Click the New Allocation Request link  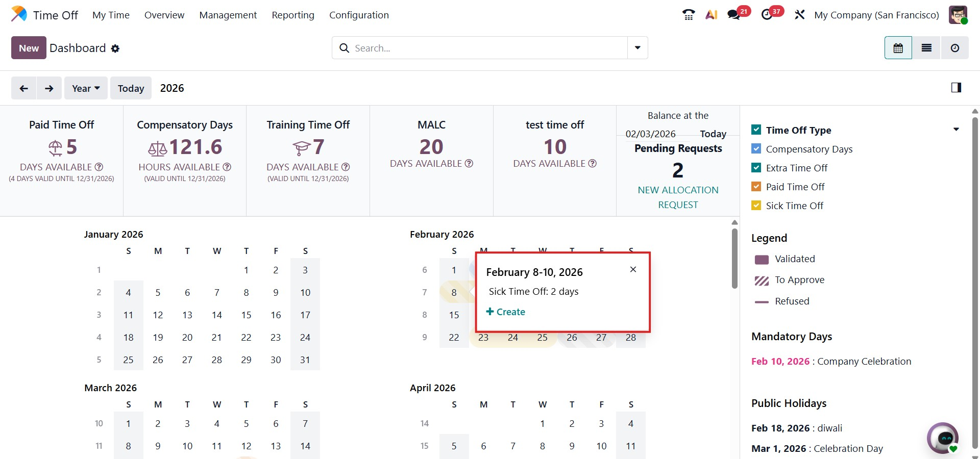(x=678, y=197)
